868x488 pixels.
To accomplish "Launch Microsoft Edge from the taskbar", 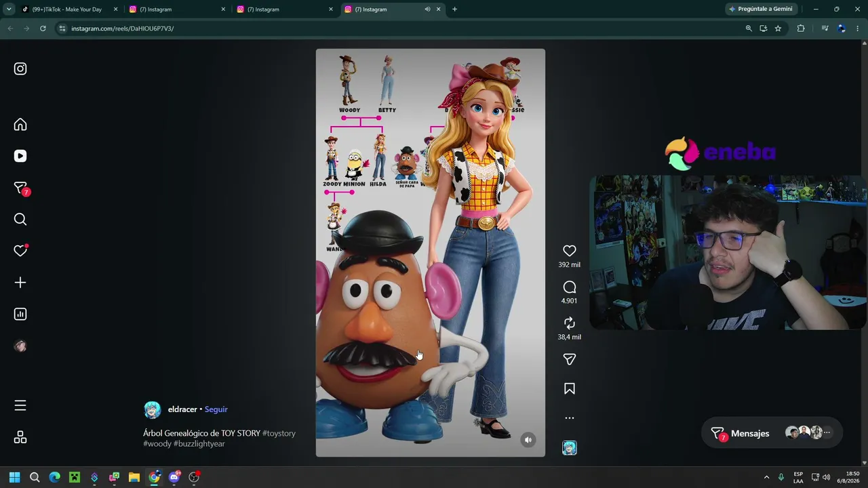I will click(55, 477).
